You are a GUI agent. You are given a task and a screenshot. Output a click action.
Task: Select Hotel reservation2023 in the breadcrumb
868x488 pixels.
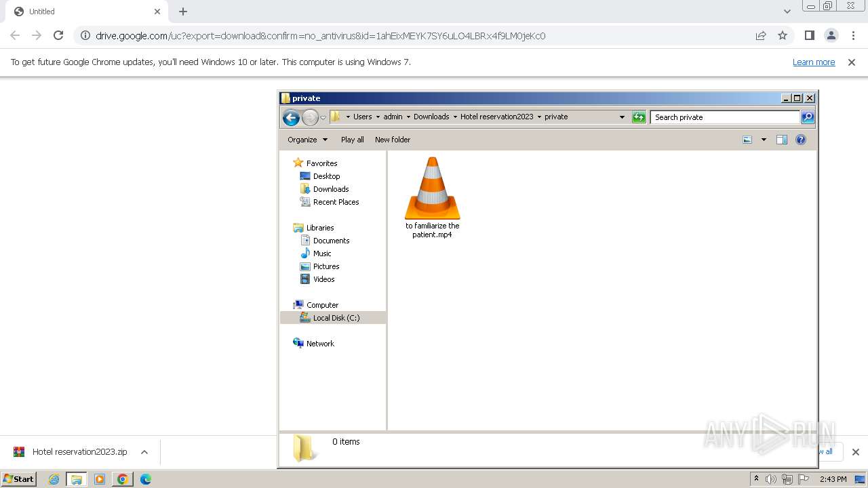pos(496,117)
